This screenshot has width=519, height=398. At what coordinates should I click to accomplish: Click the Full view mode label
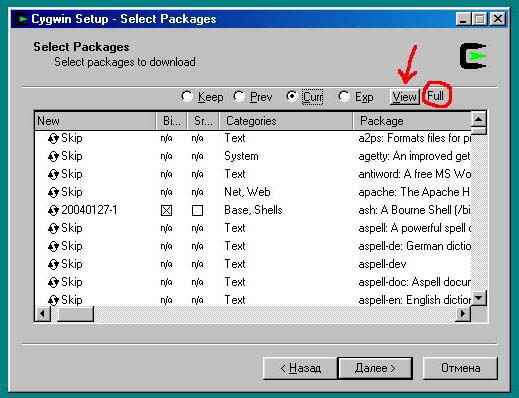pyautogui.click(x=435, y=96)
